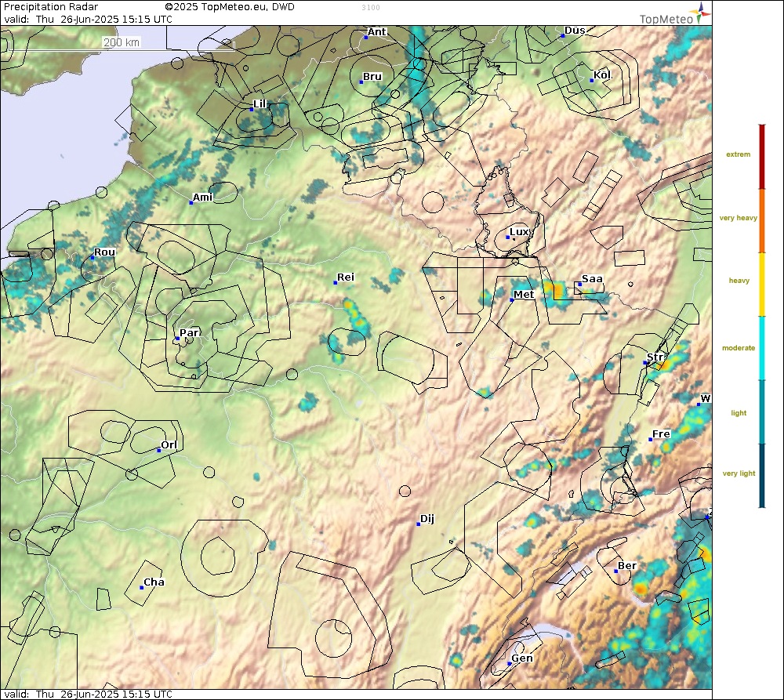This screenshot has width=784, height=700.
Task: Select the Rouen 'Rou' city label
Action: [x=105, y=252]
